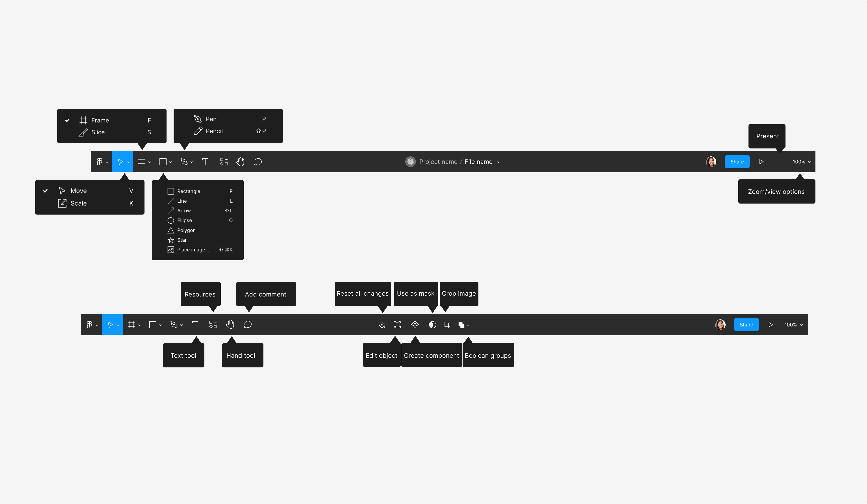This screenshot has width=867, height=504.
Task: Click the Create component icon
Action: point(415,325)
